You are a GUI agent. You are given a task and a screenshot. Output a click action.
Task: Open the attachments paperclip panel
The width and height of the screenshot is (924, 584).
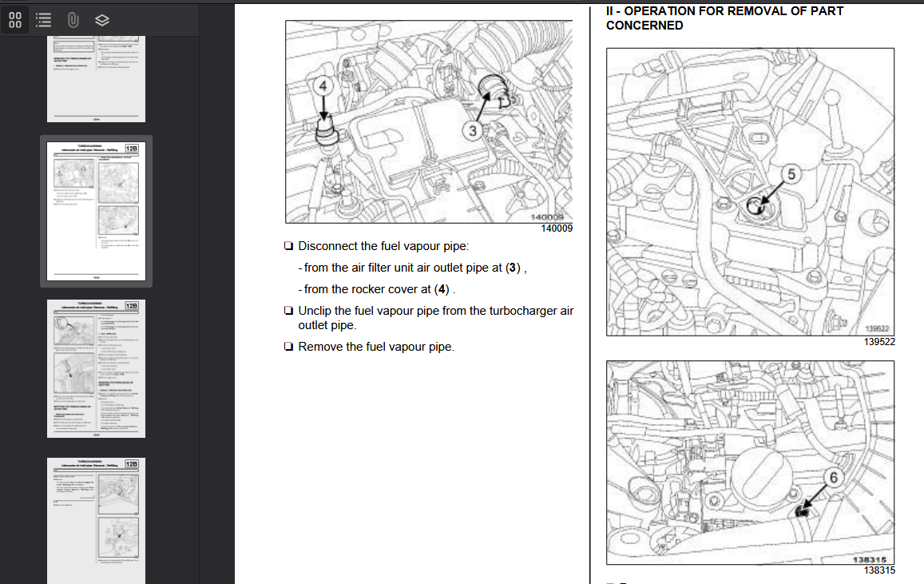(x=73, y=20)
